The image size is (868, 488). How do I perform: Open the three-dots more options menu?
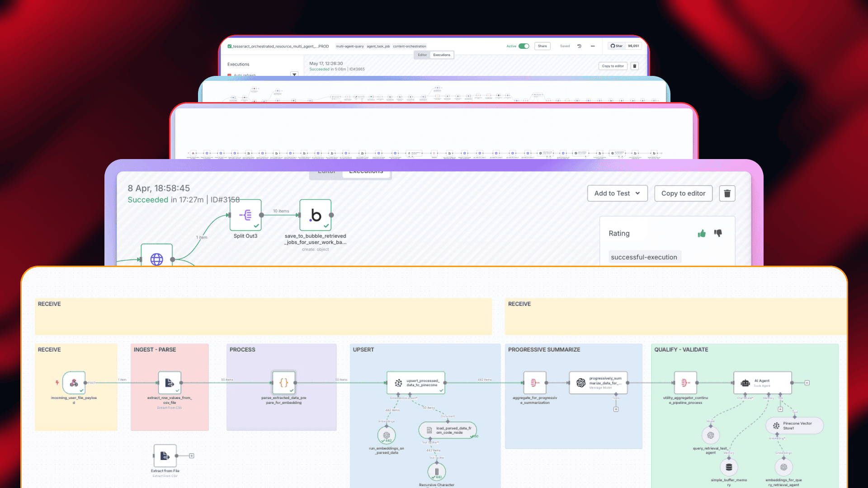[592, 46]
